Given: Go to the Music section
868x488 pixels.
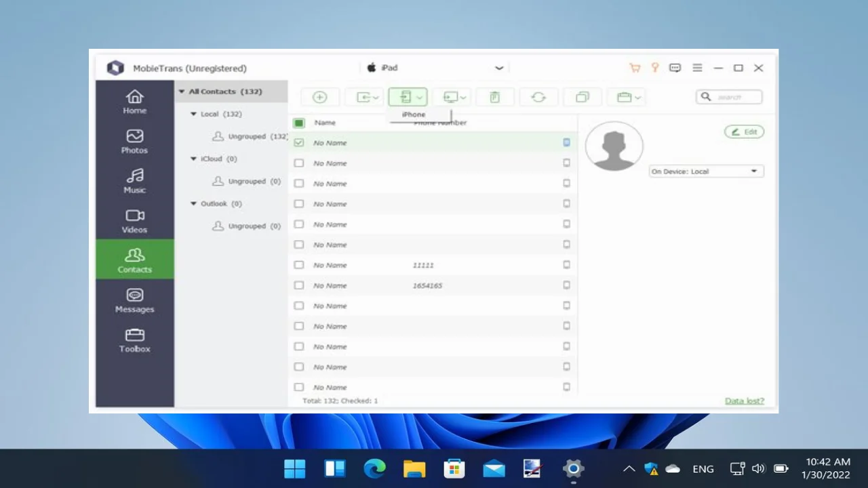Looking at the screenshot, I should pyautogui.click(x=134, y=181).
